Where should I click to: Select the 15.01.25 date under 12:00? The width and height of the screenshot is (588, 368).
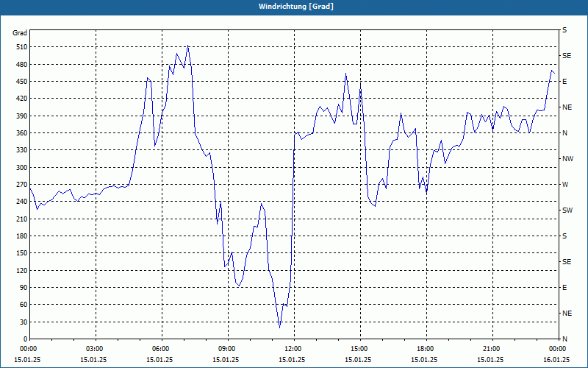(x=292, y=359)
